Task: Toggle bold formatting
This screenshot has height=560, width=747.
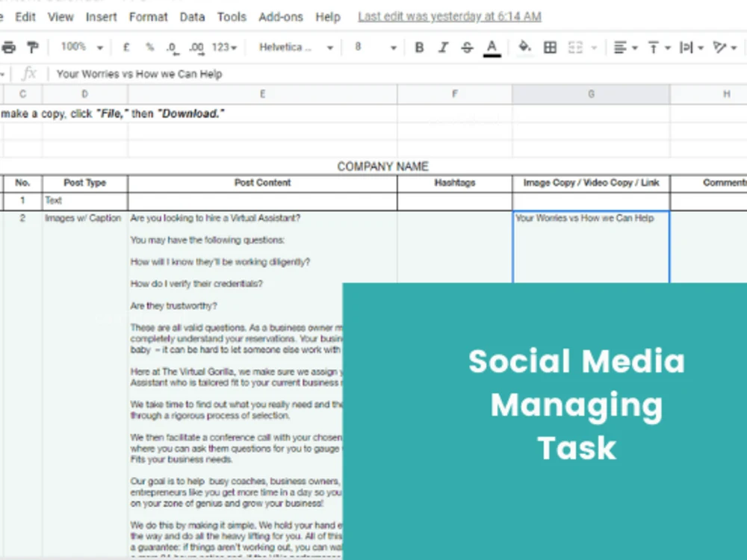Action: click(x=419, y=47)
